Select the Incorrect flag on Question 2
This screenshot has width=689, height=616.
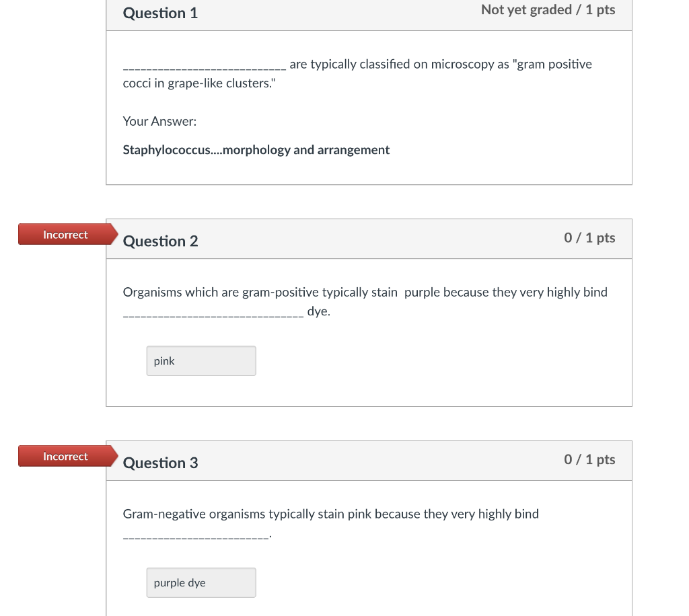click(x=65, y=234)
